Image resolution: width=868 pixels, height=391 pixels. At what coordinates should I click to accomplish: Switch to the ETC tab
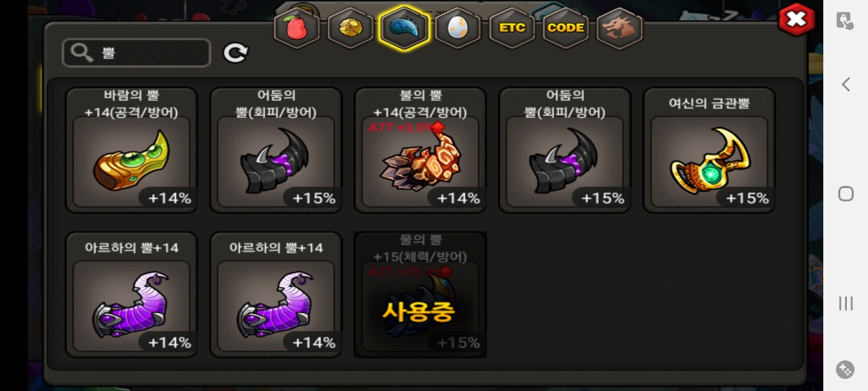[x=512, y=28]
